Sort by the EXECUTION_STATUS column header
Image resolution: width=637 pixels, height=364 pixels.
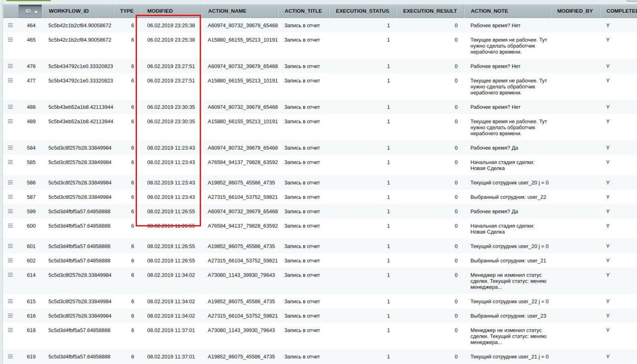362,11
